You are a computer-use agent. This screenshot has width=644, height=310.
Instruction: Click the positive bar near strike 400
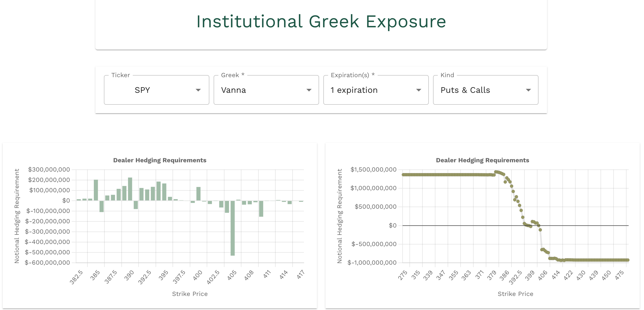point(198,194)
